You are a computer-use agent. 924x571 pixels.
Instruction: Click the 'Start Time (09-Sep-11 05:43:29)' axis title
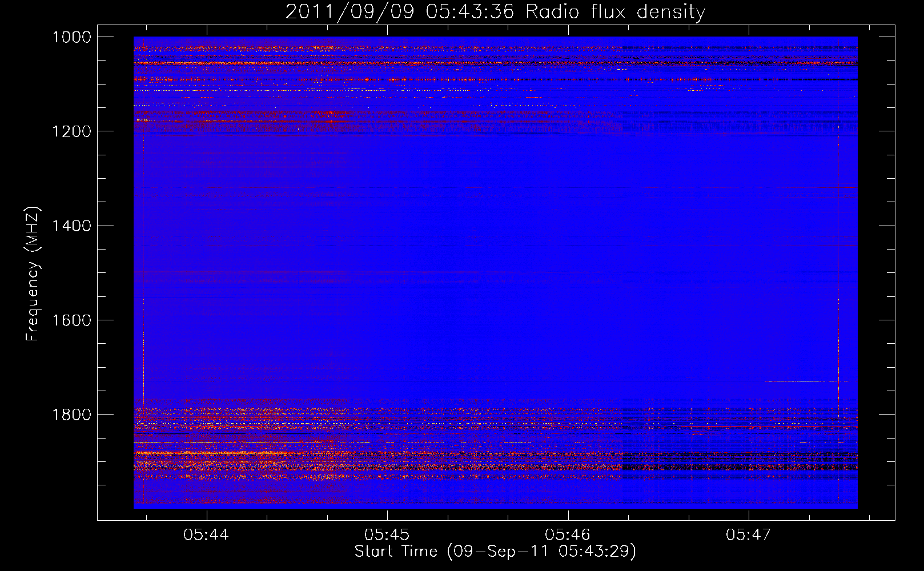pos(495,552)
